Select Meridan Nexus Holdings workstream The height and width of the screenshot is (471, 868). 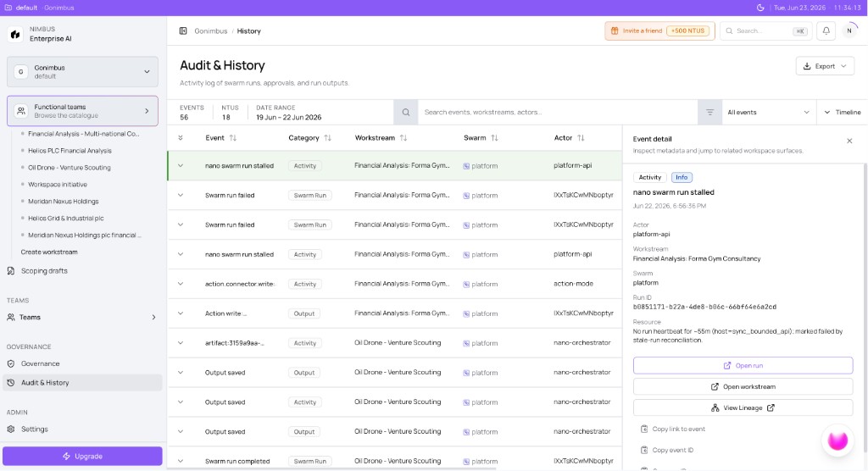(x=63, y=202)
